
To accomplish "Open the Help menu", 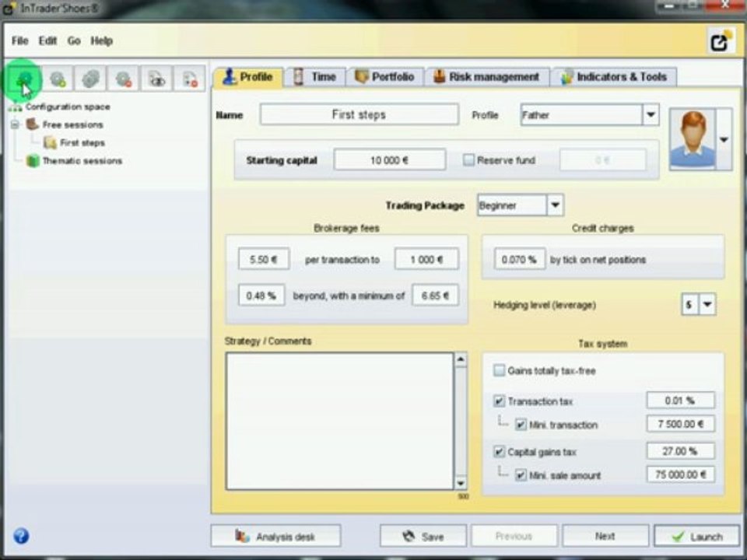I will click(x=101, y=41).
